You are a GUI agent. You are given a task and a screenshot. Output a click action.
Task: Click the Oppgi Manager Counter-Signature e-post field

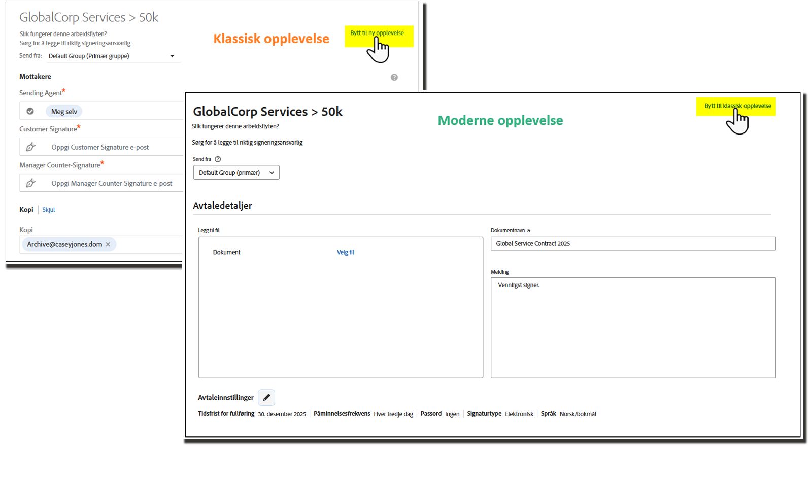101,183
